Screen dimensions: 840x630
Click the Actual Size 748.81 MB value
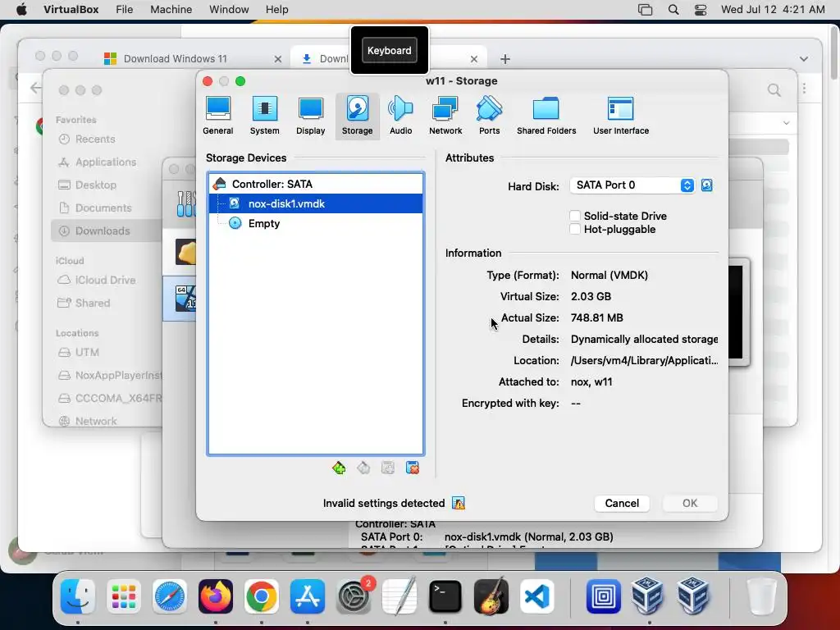(597, 317)
